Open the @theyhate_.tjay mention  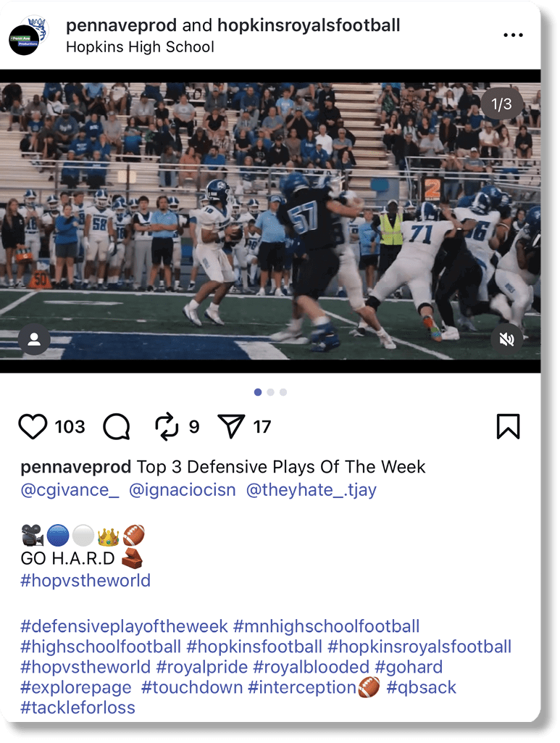pyautogui.click(x=312, y=489)
